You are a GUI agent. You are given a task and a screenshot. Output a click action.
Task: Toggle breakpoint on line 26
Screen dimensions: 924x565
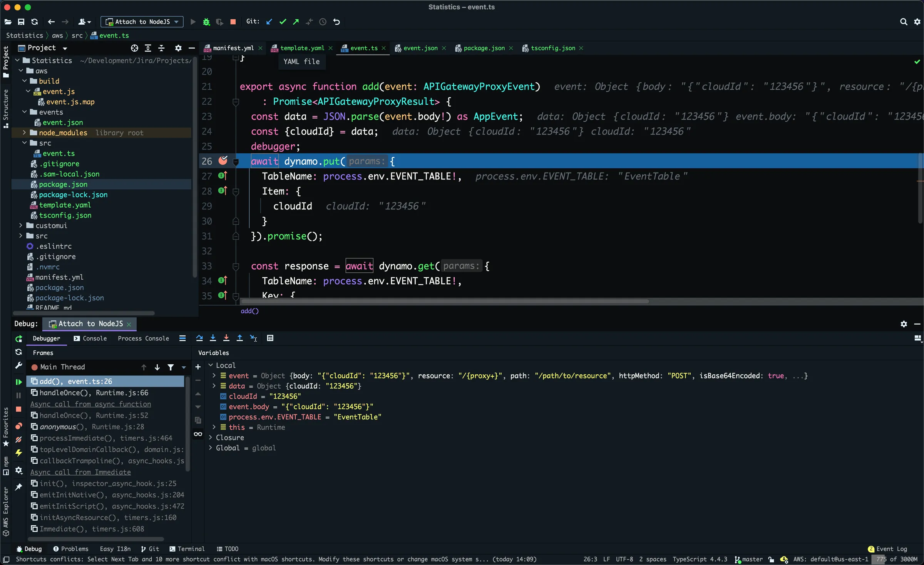click(x=223, y=161)
